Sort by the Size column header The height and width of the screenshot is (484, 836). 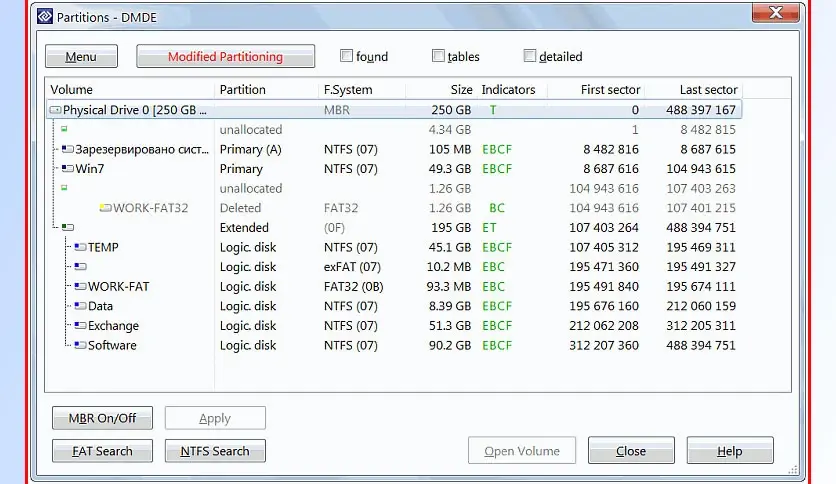tap(460, 89)
